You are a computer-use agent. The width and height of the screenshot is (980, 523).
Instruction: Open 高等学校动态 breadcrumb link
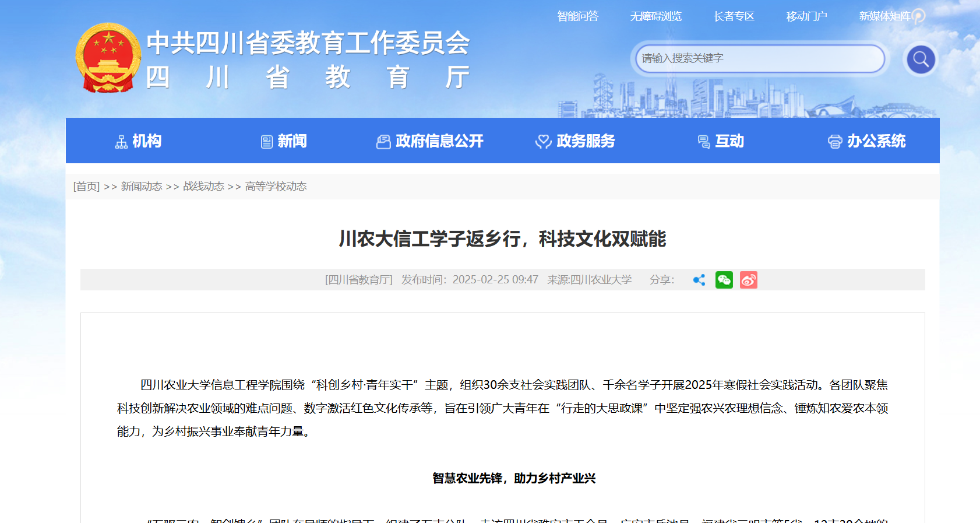pos(276,187)
